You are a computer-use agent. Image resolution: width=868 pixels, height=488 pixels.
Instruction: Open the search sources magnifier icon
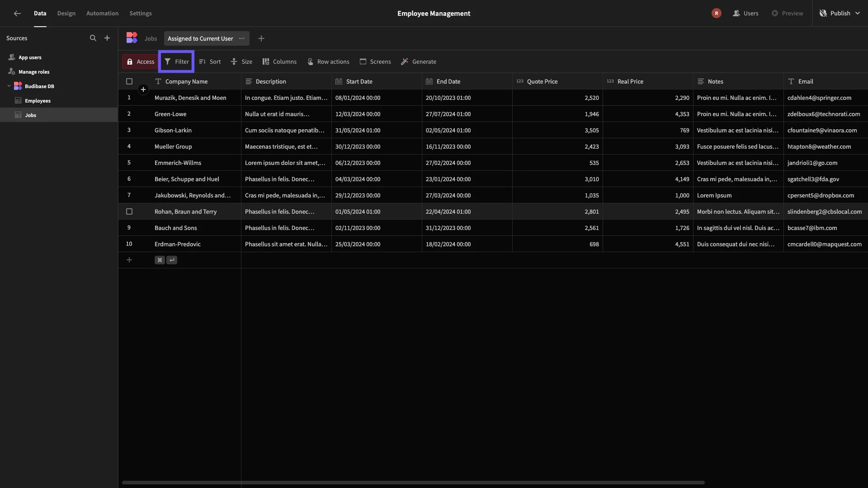tap(93, 38)
